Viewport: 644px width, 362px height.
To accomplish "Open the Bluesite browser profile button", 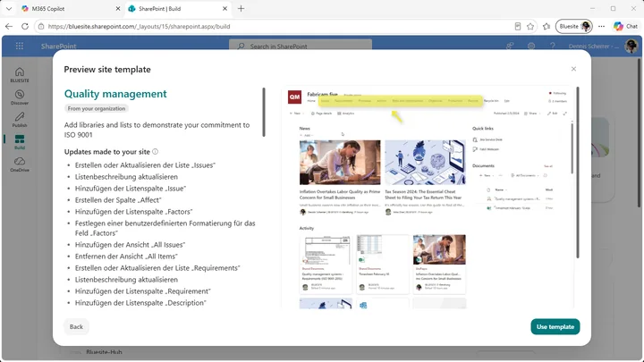I will click(573, 26).
